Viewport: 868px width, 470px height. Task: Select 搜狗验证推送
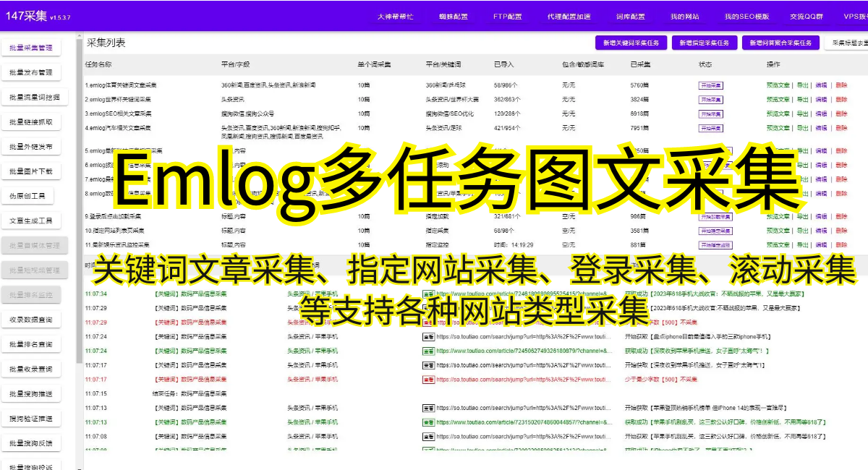coord(31,419)
